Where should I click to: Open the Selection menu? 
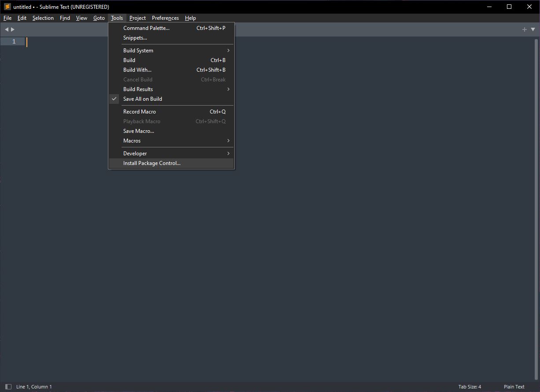pos(43,18)
